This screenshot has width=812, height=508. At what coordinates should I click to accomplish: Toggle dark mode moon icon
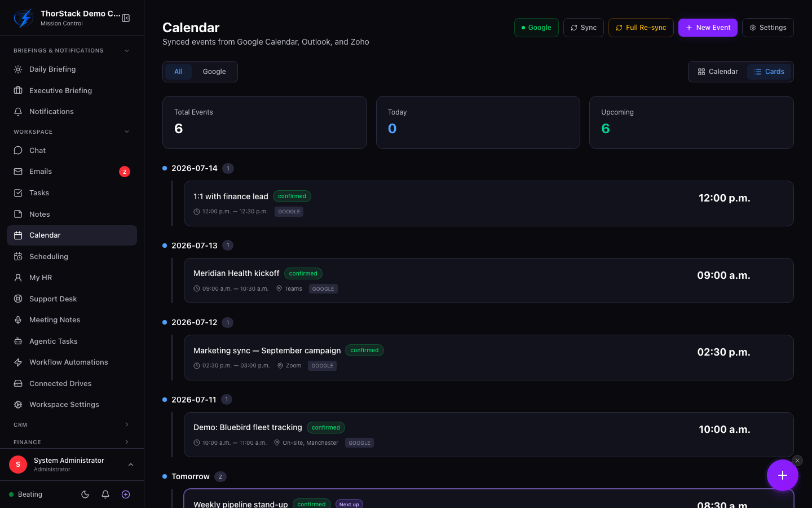click(x=85, y=494)
